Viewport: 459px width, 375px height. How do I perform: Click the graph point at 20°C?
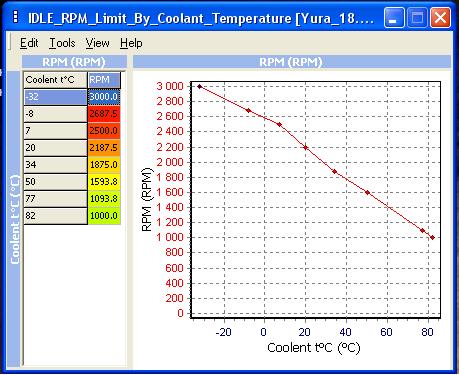[x=306, y=148]
